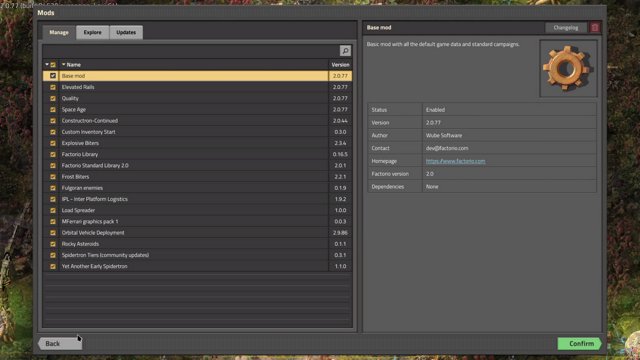
Task: Select the Load Spreader row name
Action: (x=78, y=210)
